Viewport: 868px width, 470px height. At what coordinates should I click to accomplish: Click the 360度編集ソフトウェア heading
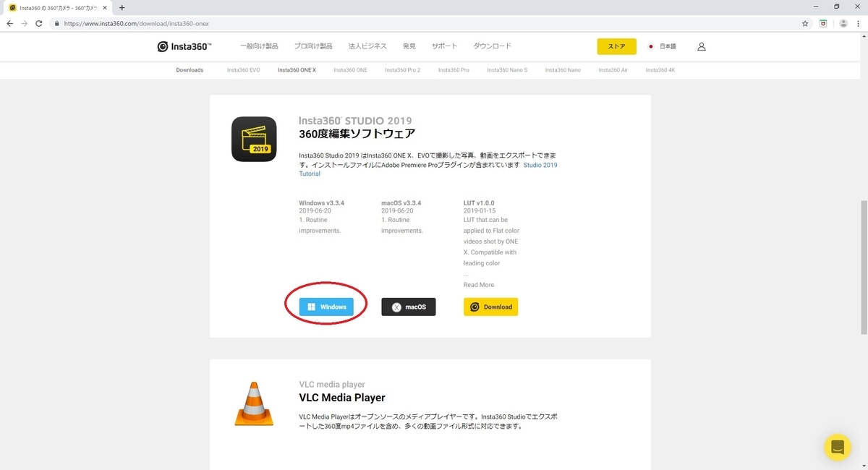tap(357, 134)
